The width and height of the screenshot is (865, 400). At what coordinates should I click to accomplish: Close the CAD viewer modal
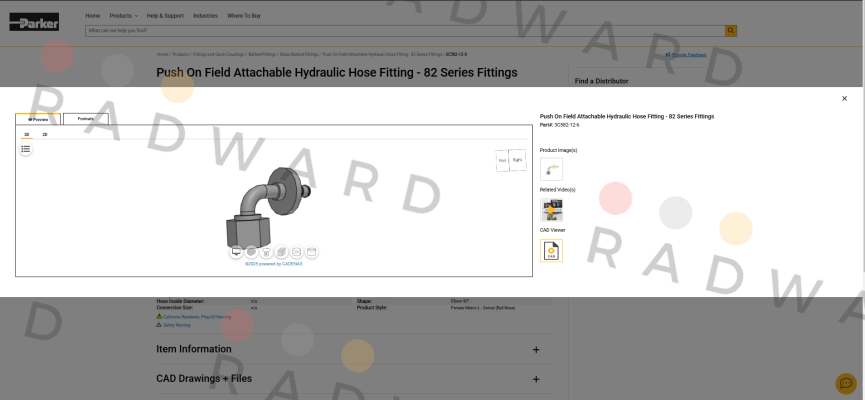(844, 99)
